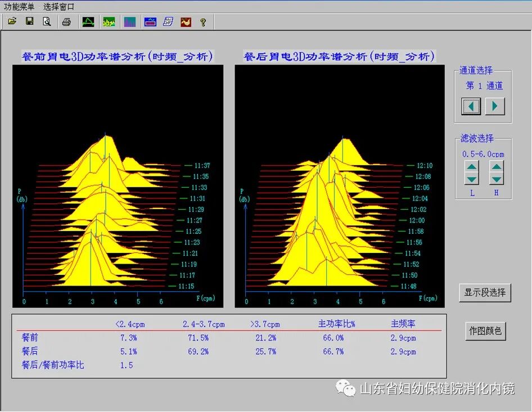Open help with the question mark icon
532x412 pixels.
203,22
